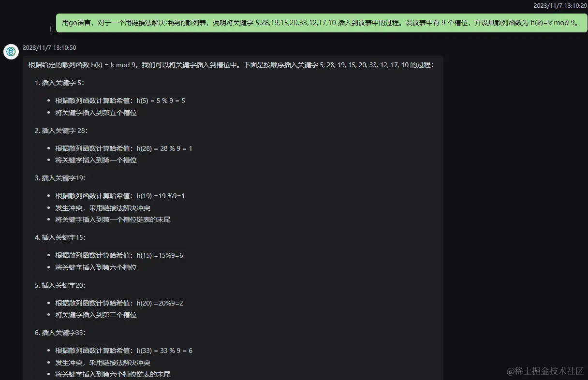Viewport: 588px width, 380px height.
Task: Click the line 插入关键字33
Action: point(60,333)
